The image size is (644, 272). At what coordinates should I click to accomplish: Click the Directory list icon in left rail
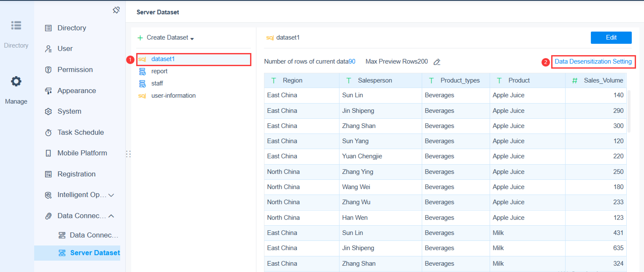tap(16, 25)
